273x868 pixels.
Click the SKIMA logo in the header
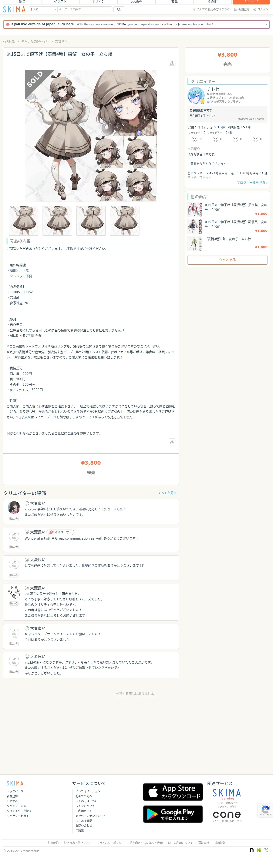tap(14, 9)
